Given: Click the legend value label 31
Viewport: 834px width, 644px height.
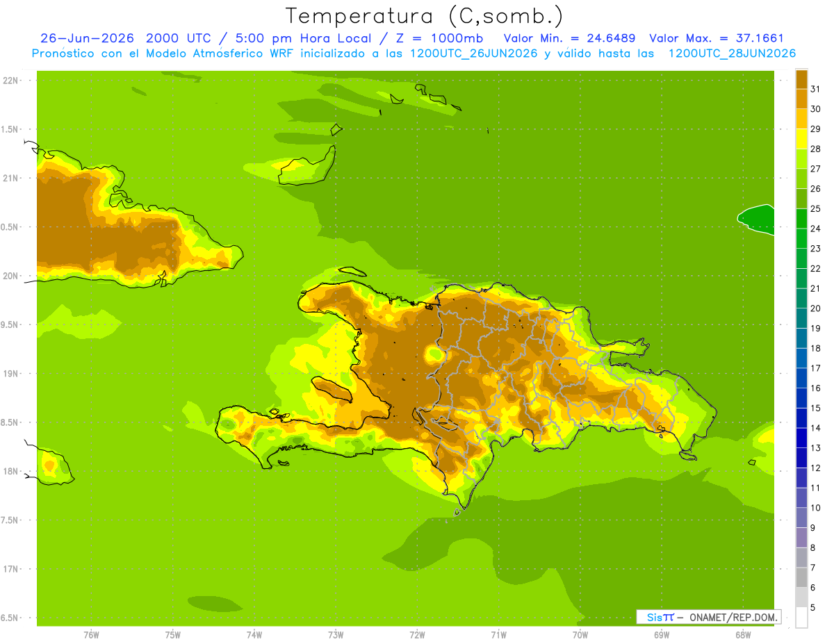Looking at the screenshot, I should [x=815, y=89].
